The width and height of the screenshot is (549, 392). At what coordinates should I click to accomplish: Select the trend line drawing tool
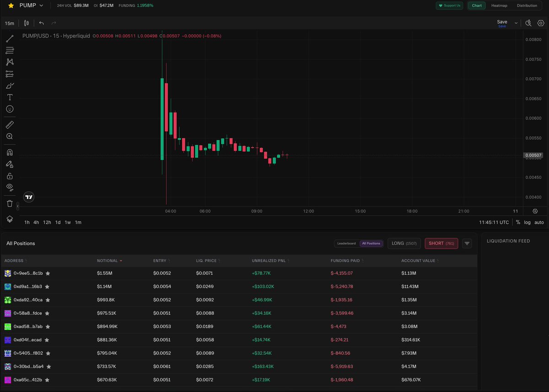10,38
